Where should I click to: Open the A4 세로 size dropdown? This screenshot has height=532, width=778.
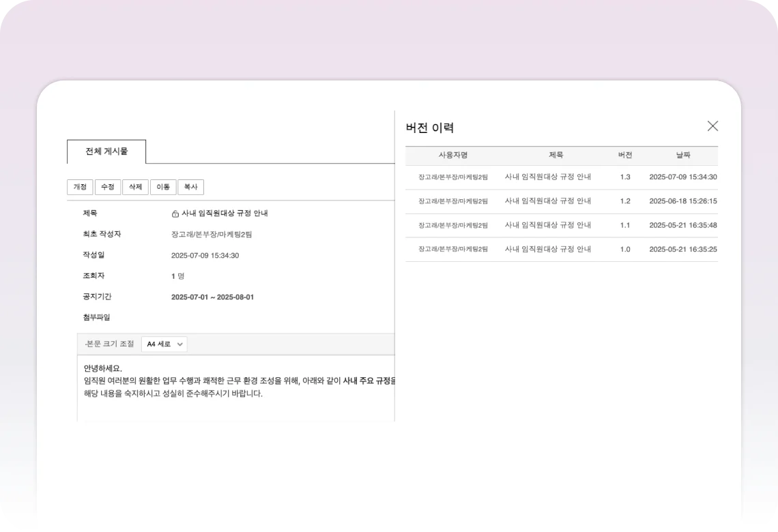tap(164, 344)
